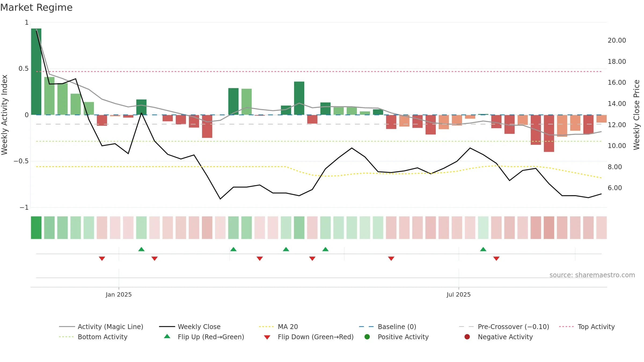The width and height of the screenshot is (644, 362).
Task: Click the Weekly Activity Index axis title
Action: pos(4,115)
